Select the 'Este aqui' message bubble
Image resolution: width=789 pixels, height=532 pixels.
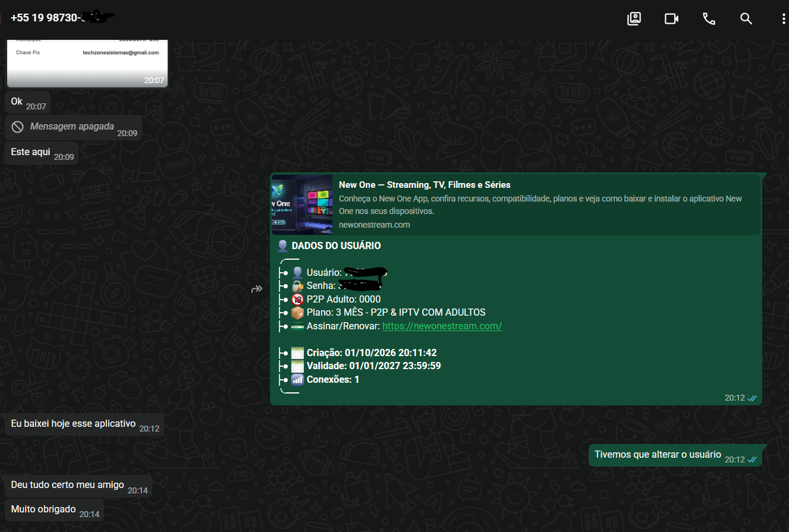(42, 153)
